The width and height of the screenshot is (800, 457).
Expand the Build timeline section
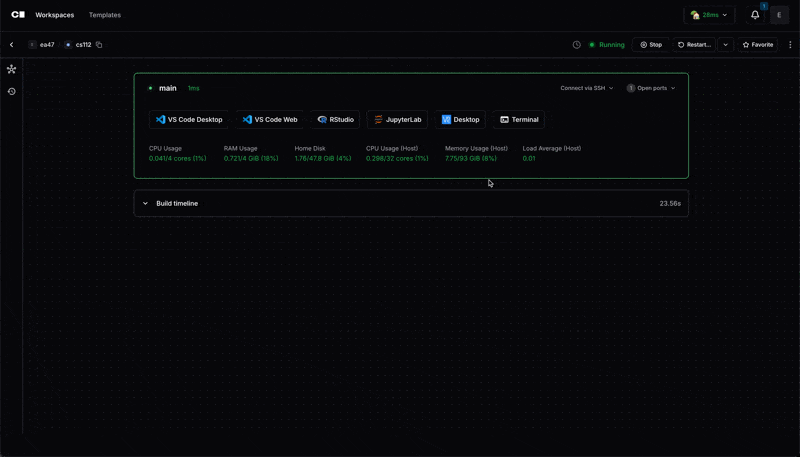click(x=145, y=204)
